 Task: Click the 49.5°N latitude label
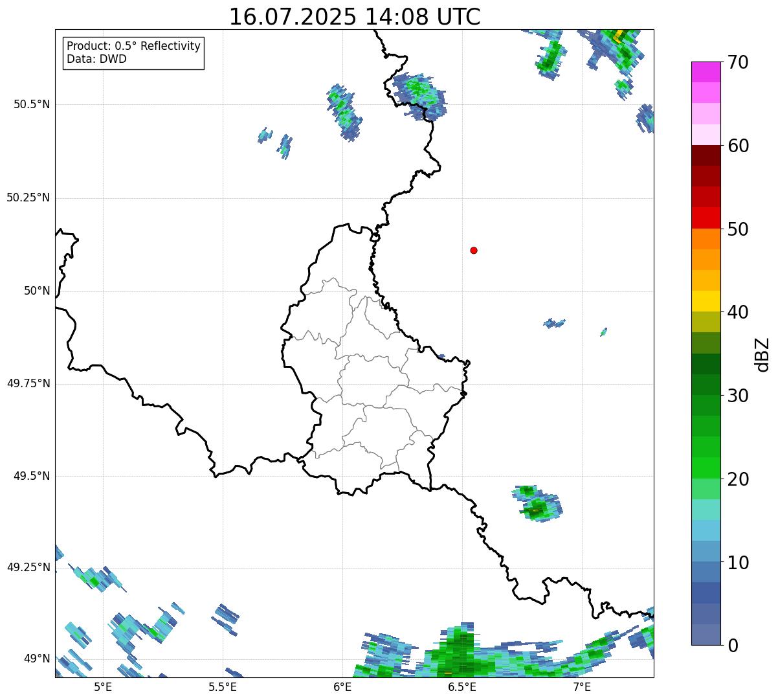click(32, 476)
